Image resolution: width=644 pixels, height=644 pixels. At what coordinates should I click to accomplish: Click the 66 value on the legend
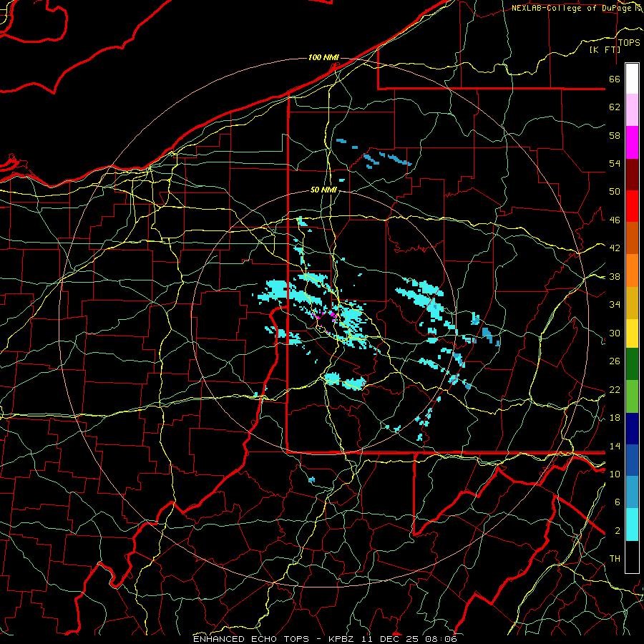coord(615,79)
